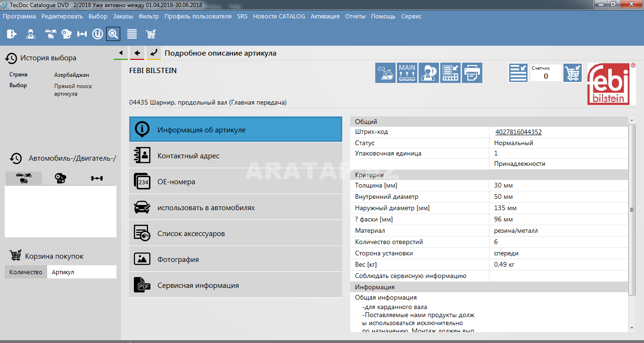Click the chemistry flask icon button
The image size is (644, 343).
(x=385, y=73)
